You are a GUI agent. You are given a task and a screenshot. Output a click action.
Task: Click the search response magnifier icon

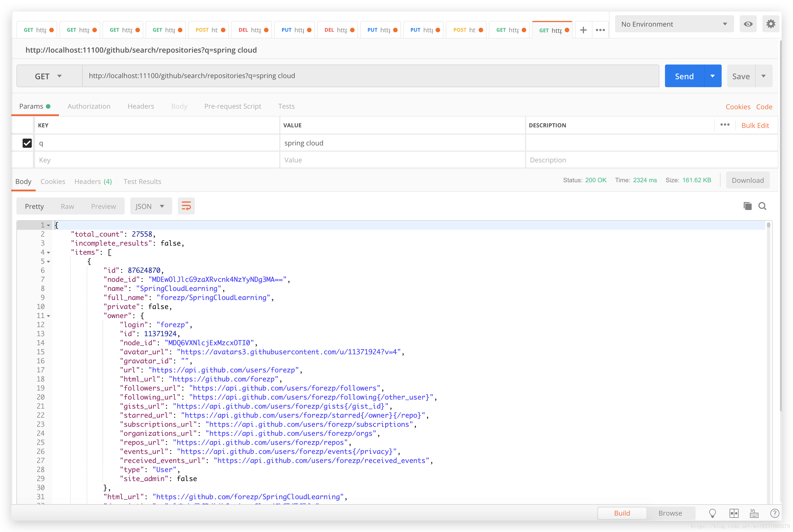(x=762, y=206)
